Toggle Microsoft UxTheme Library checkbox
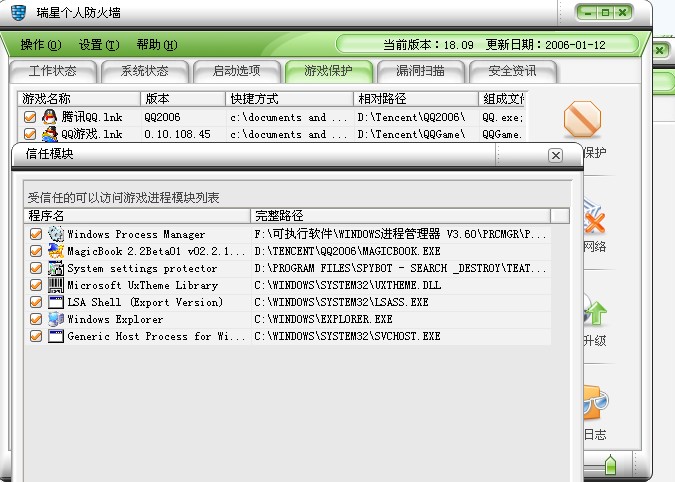The image size is (675, 482). [36, 285]
